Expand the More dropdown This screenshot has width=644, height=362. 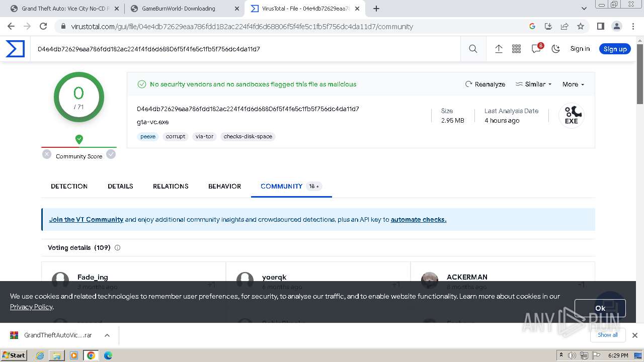[x=573, y=84]
